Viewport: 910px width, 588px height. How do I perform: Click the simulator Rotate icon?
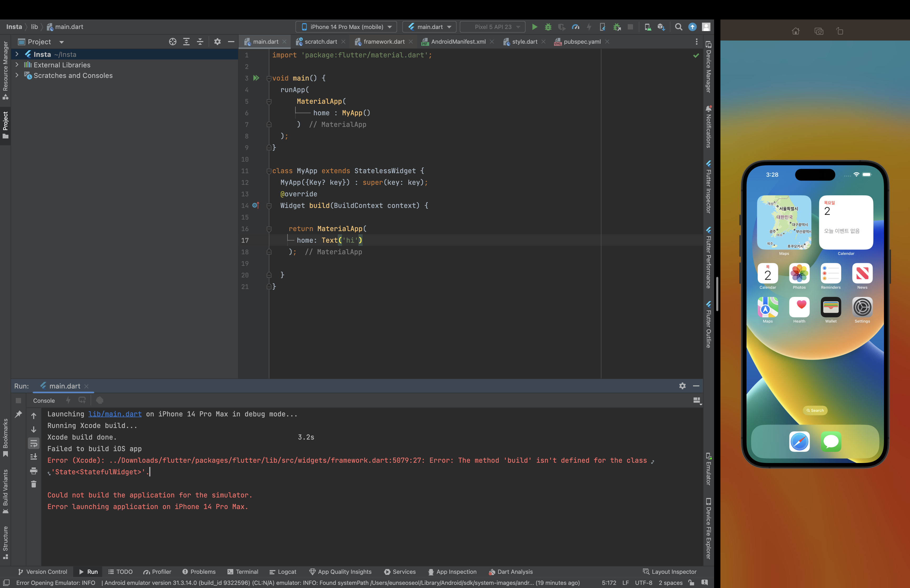840,31
